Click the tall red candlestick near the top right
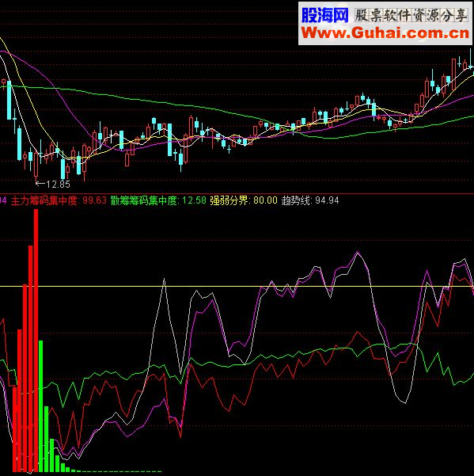Screen dimensions: 474x476 point(453,73)
